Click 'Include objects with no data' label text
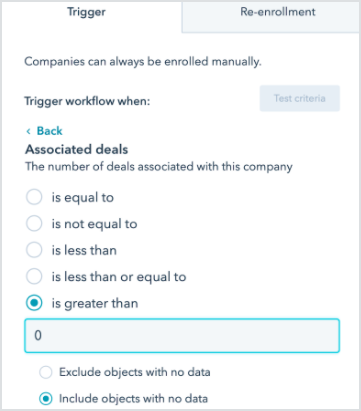Screen dimensions: 361x411 [x=133, y=399]
